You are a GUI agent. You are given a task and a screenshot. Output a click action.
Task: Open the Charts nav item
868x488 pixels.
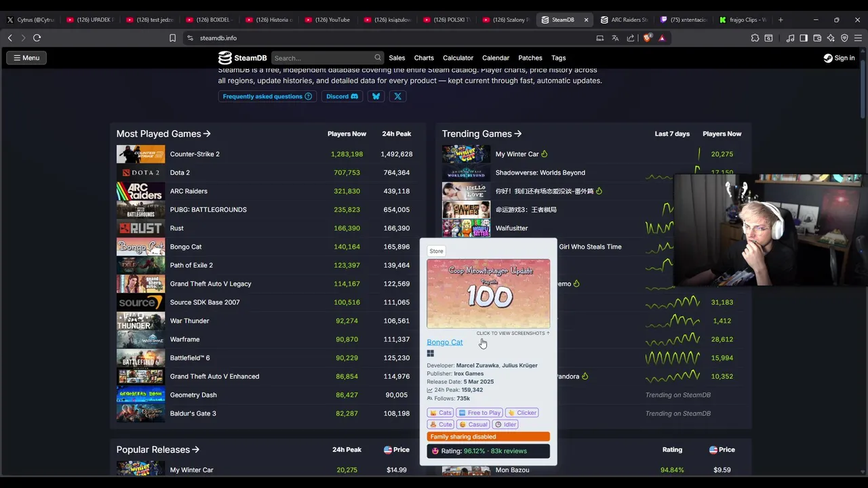click(424, 58)
